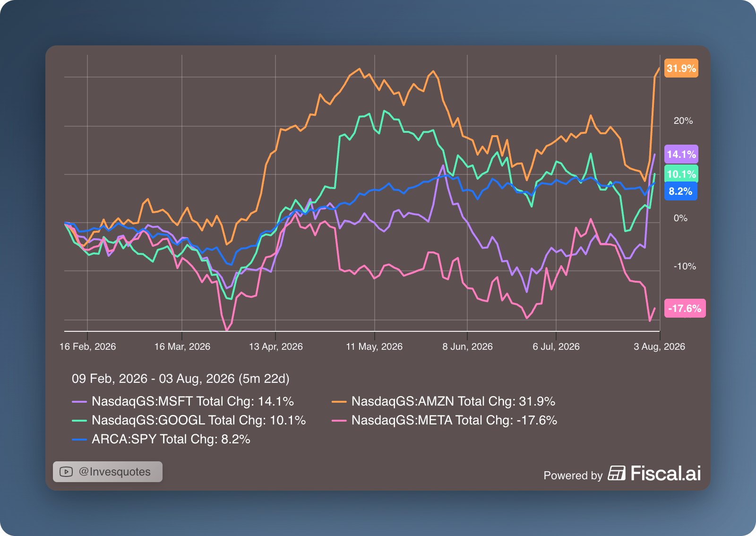Click the META pink legend line swatch
The width and height of the screenshot is (756, 536).
tap(339, 421)
